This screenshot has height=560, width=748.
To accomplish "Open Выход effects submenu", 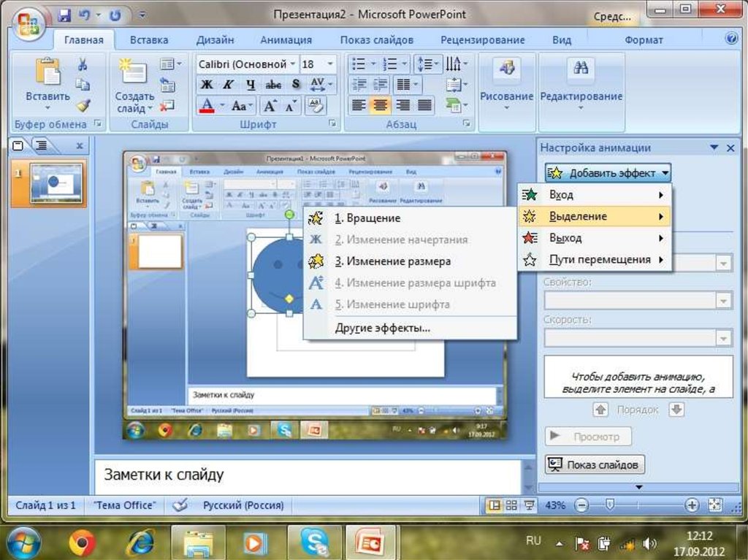I will click(595, 237).
